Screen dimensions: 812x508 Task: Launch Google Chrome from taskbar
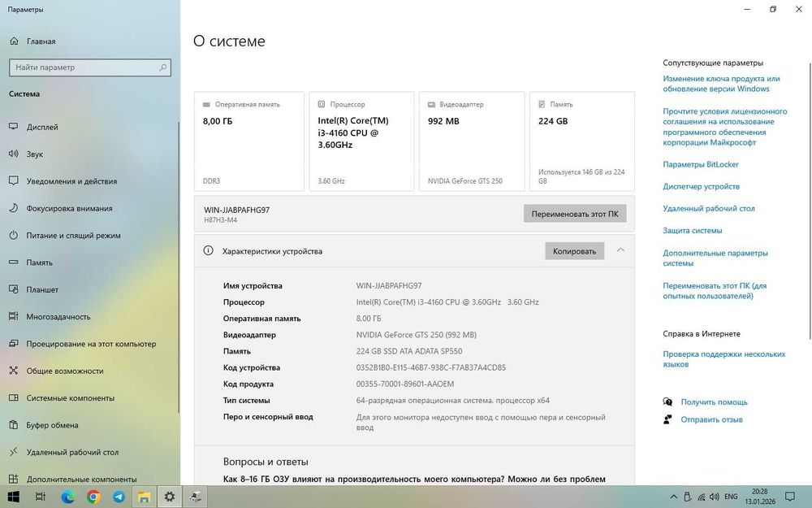click(93, 497)
